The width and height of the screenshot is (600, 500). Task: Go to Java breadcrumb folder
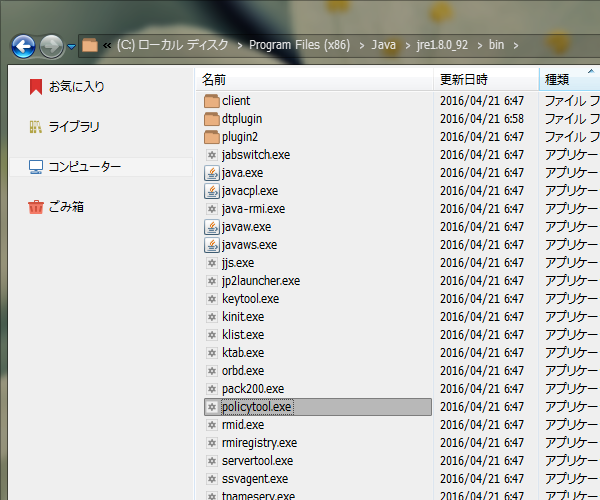383,45
